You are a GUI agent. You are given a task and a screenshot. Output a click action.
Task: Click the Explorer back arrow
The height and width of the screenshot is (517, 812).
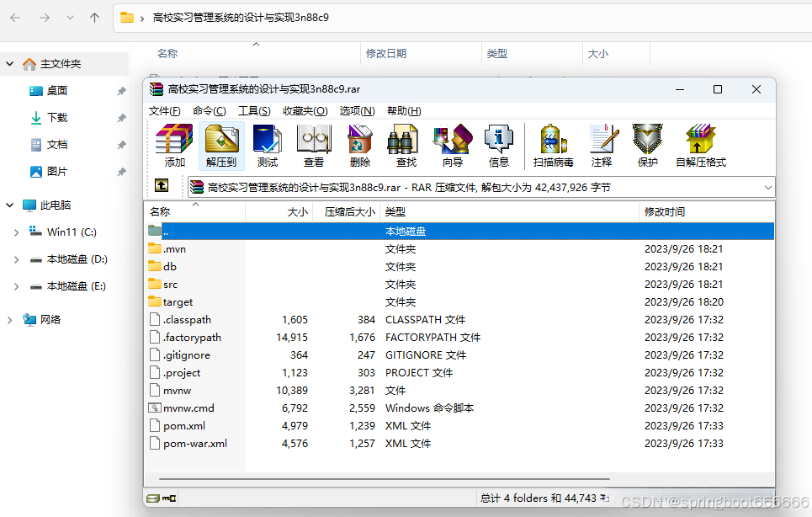(x=15, y=18)
